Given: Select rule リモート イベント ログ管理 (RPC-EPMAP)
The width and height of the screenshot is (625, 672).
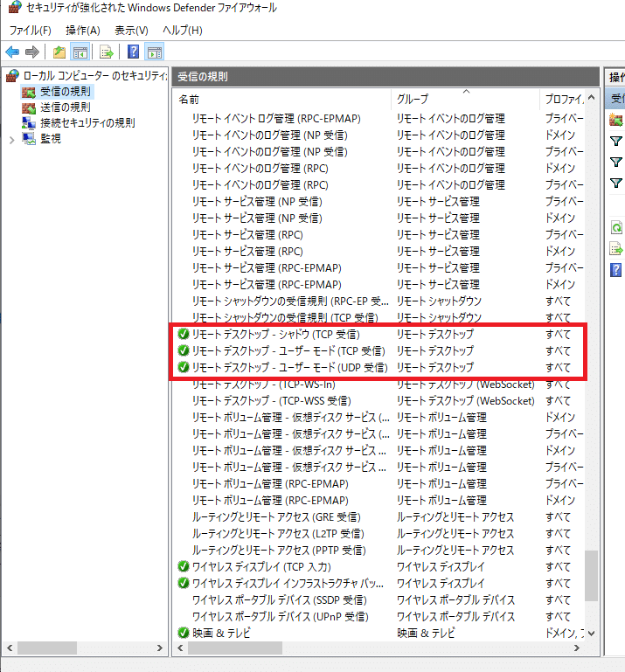Looking at the screenshot, I should [276, 118].
